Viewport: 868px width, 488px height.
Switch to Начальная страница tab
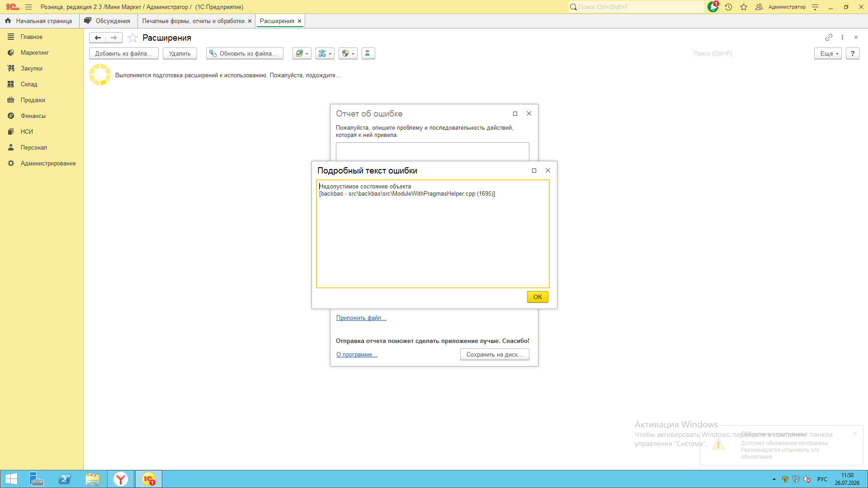click(39, 21)
